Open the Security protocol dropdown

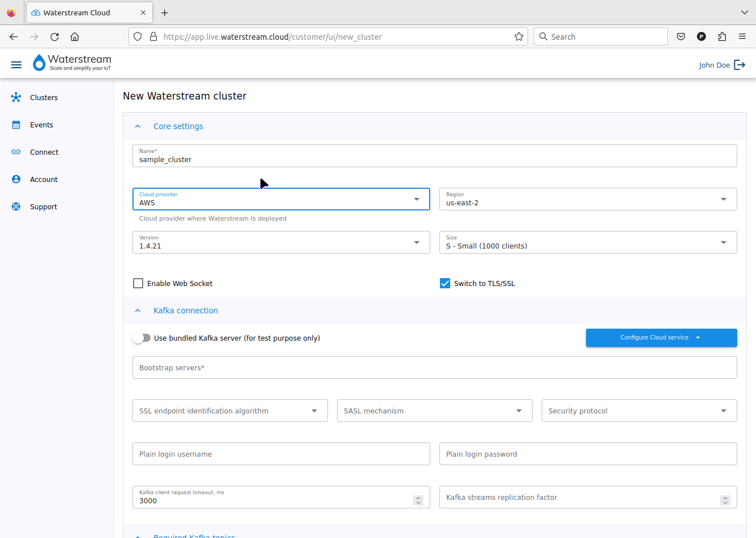click(x=639, y=411)
